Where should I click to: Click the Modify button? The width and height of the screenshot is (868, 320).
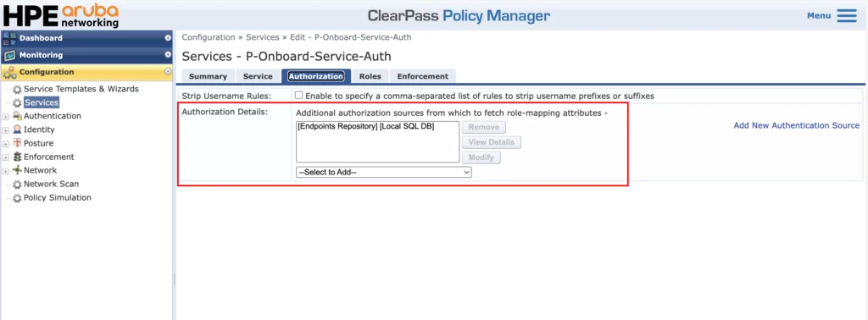tap(481, 157)
